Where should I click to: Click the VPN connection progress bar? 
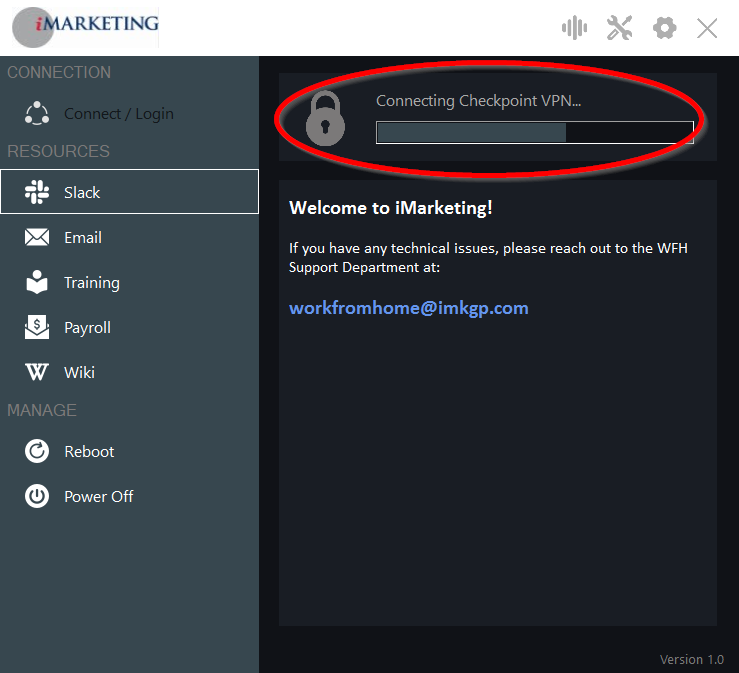pos(534,132)
